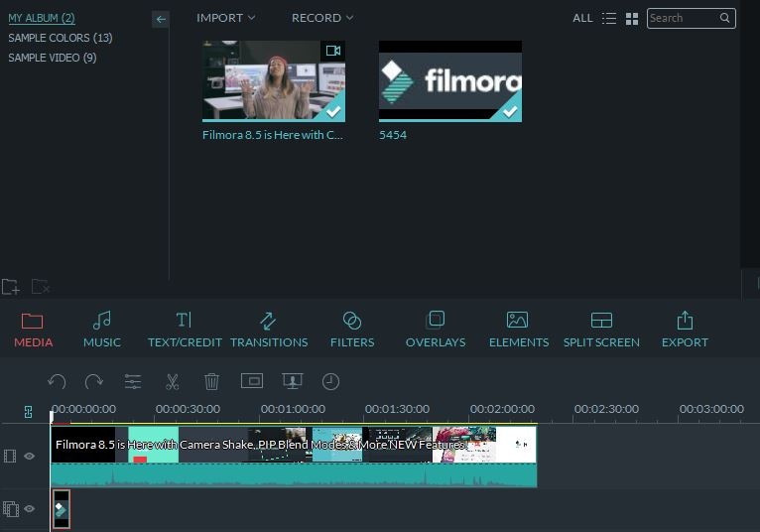This screenshot has width=760, height=532.
Task: Select the Filmora 8.5 video thumbnail
Action: (x=274, y=81)
